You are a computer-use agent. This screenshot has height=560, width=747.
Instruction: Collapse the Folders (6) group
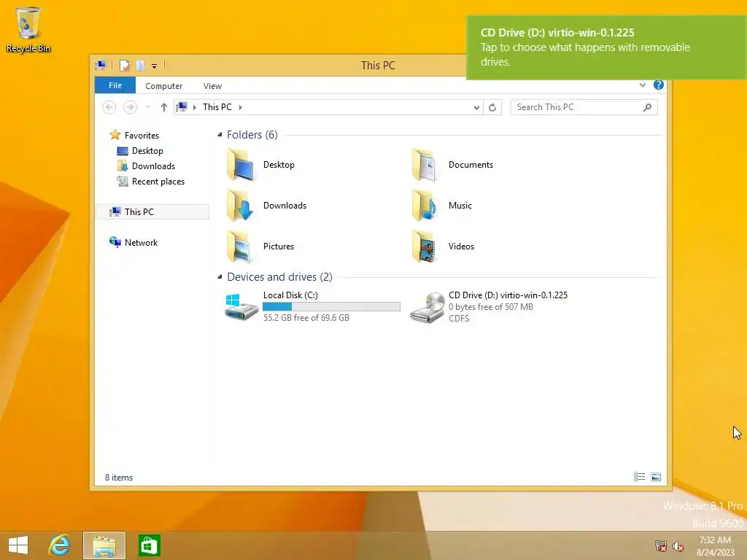click(x=220, y=135)
